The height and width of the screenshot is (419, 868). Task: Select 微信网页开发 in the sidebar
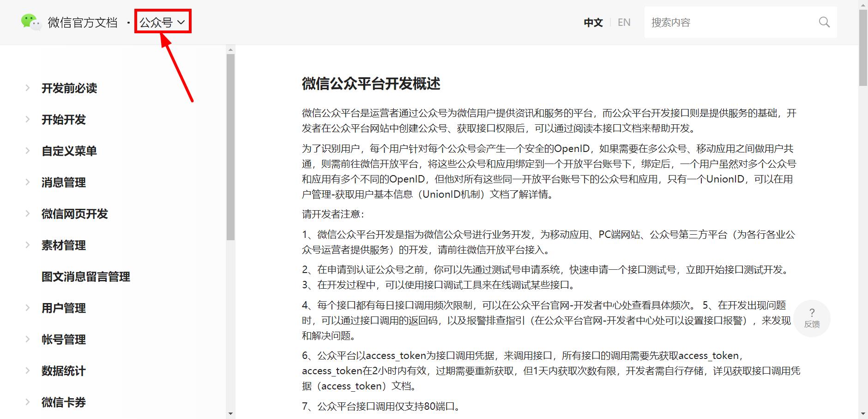tap(75, 213)
